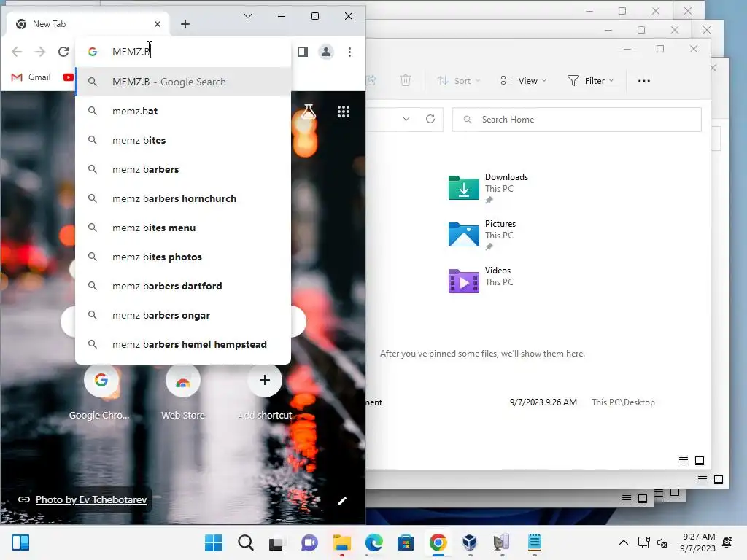Choose the 'memz barbers' suggestion
Image resolution: width=747 pixels, height=560 pixels.
click(183, 169)
